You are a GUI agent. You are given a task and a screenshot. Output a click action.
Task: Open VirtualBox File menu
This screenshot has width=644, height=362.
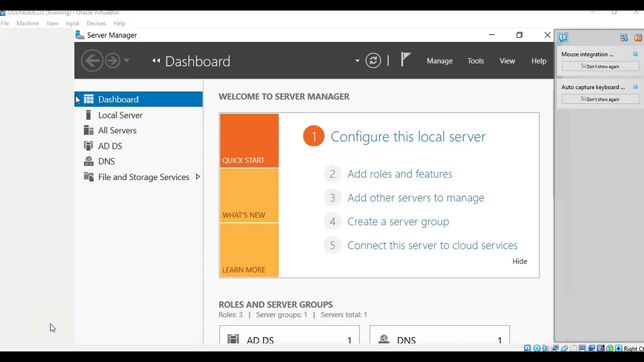pyautogui.click(x=5, y=23)
